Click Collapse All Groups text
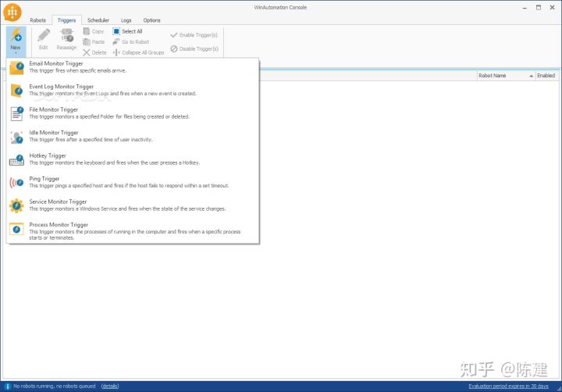Image resolution: width=562 pixels, height=392 pixels. point(143,53)
